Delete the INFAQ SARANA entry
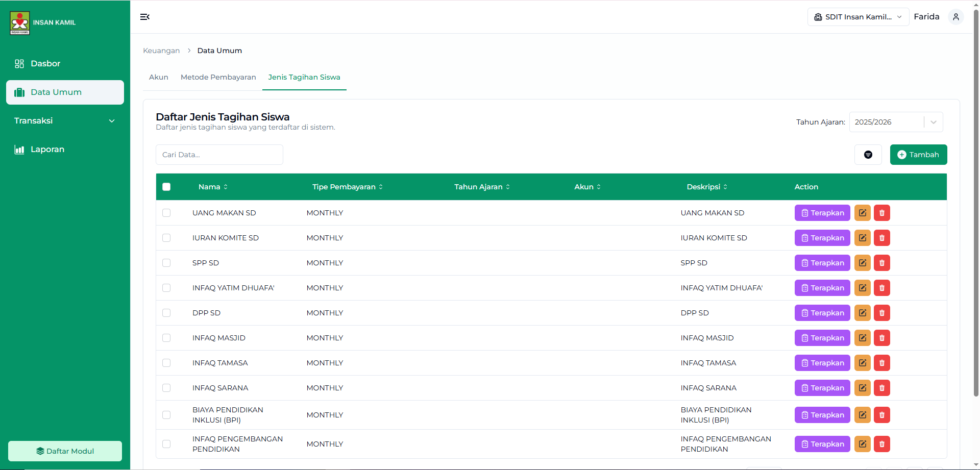Screen dimensions: 980x470 coord(881,388)
